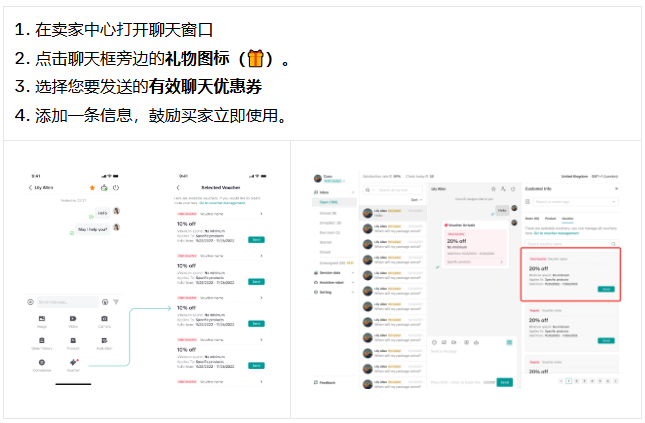This screenshot has width=645, height=423.
Task: Switch to the Voucher tab in Customer info
Action: (568, 218)
